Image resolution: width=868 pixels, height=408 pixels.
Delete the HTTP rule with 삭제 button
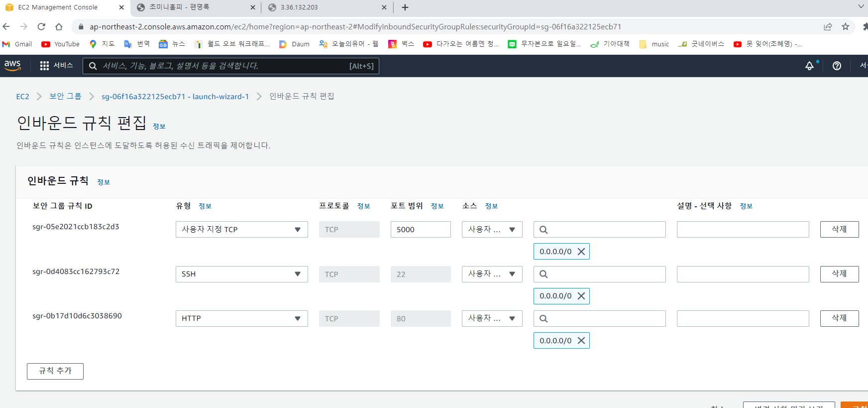(x=839, y=318)
